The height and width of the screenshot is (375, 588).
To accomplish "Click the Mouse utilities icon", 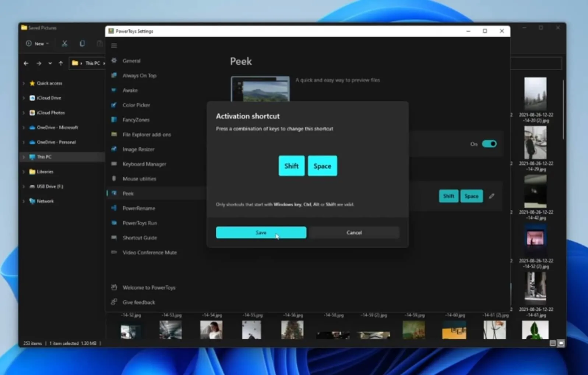I will (x=114, y=178).
